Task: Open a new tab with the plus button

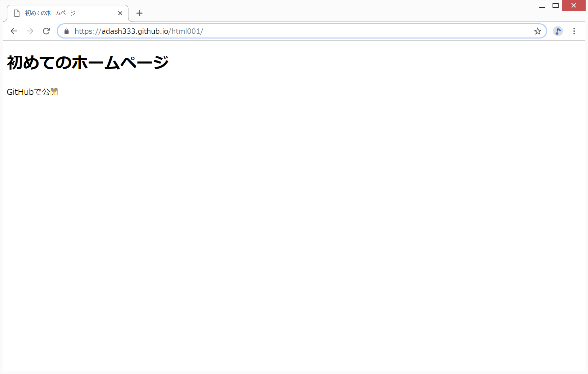Action: 139,13
